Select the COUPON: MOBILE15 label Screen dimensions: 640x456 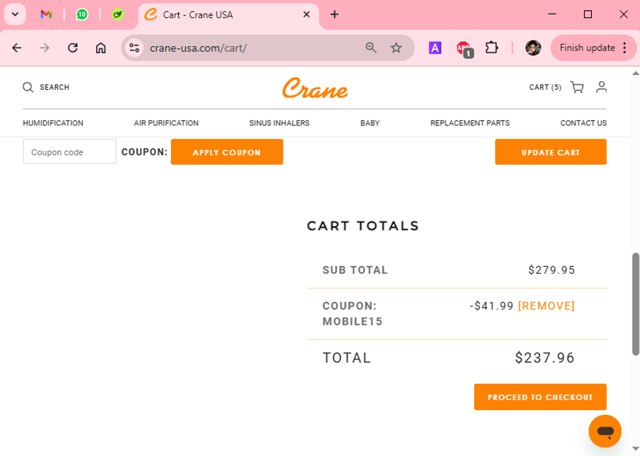coord(352,314)
